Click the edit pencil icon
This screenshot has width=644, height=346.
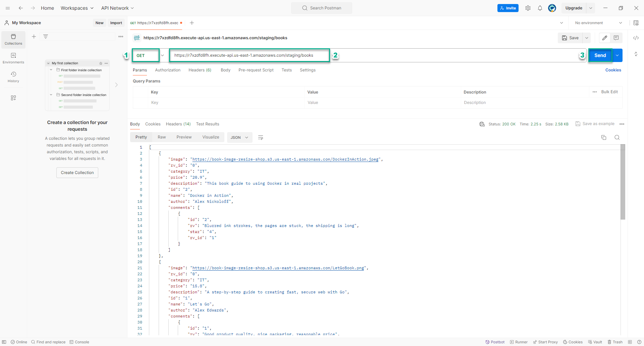click(605, 38)
